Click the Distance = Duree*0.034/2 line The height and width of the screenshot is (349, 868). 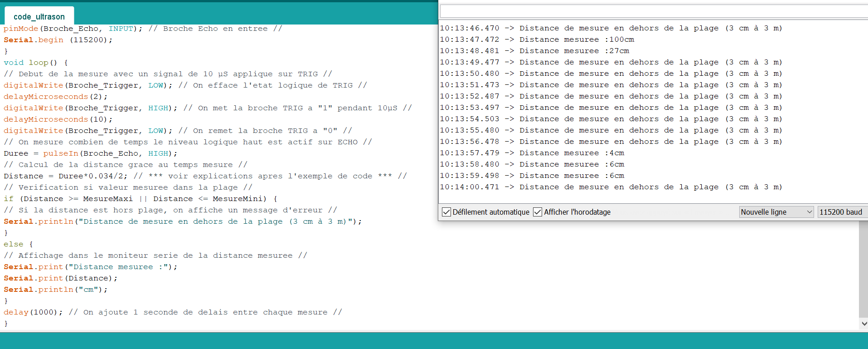coord(66,176)
